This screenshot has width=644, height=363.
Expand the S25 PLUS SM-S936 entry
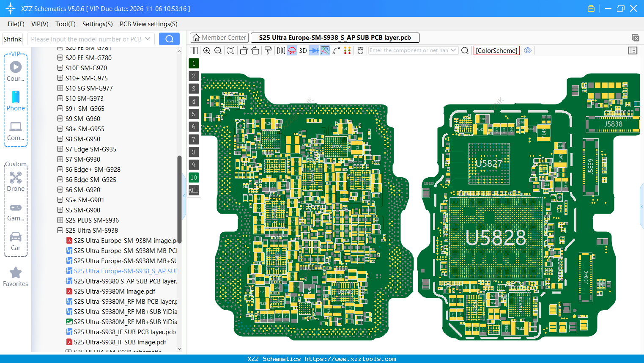[60, 220]
